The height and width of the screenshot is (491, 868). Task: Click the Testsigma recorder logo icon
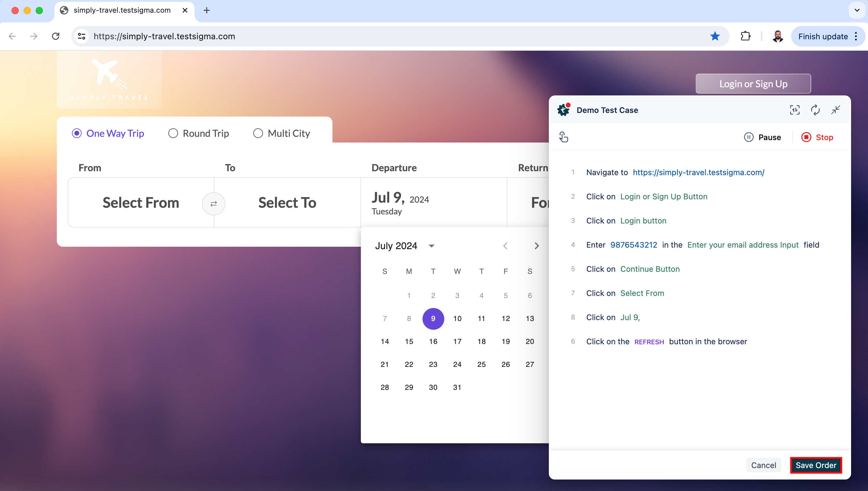[564, 110]
